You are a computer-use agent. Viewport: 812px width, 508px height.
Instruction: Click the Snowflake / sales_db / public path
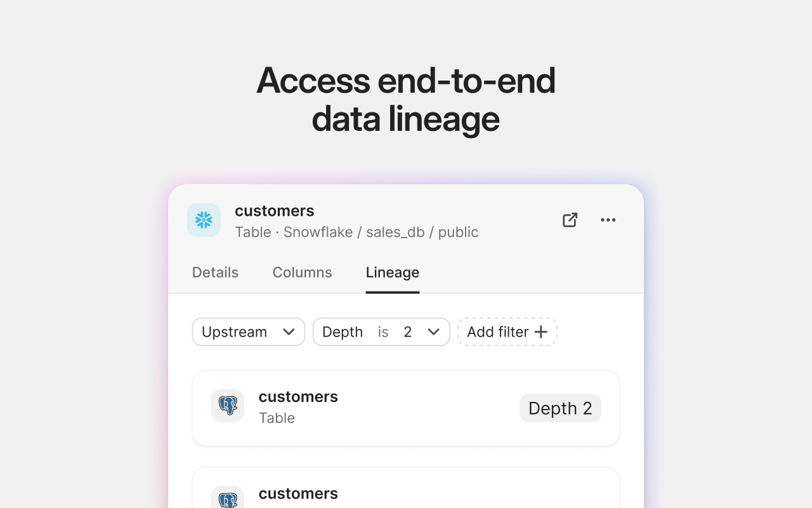(381, 232)
